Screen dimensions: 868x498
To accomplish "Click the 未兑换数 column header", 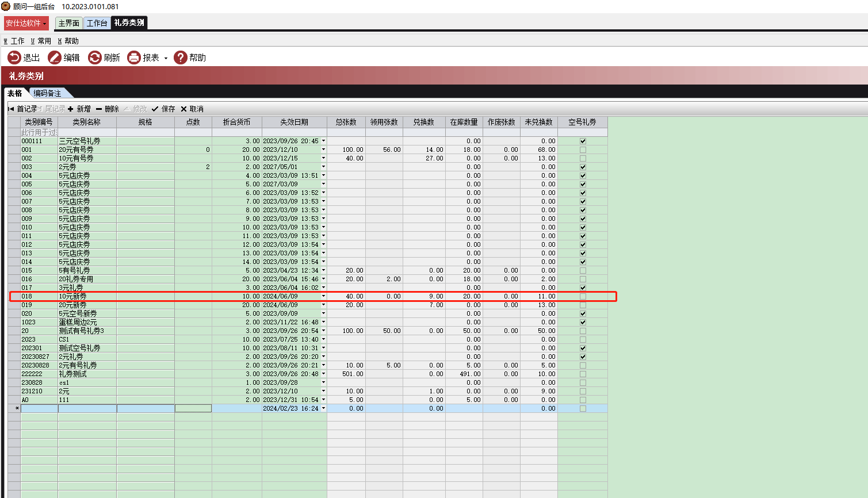I will 539,122.
